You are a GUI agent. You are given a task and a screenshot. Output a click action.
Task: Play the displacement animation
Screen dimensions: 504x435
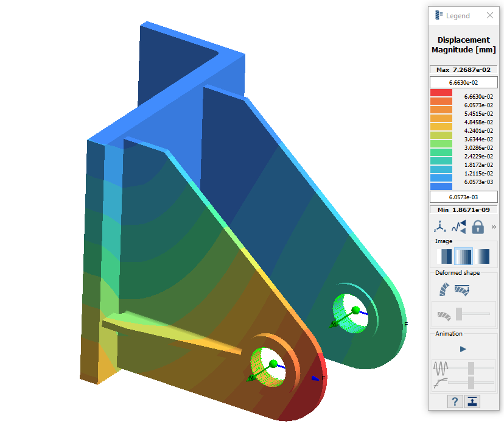pyautogui.click(x=463, y=349)
